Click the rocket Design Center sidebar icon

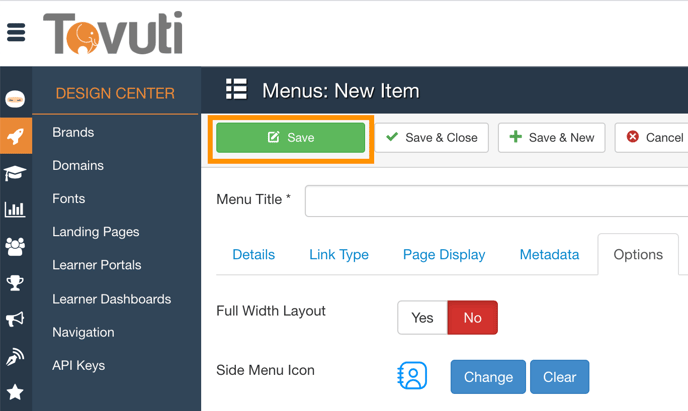15,136
